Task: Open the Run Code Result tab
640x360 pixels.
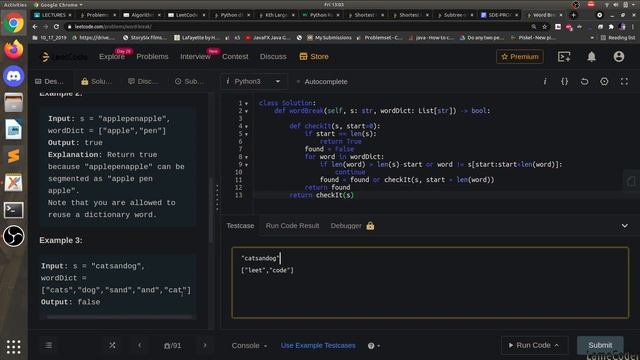Action: pos(292,226)
